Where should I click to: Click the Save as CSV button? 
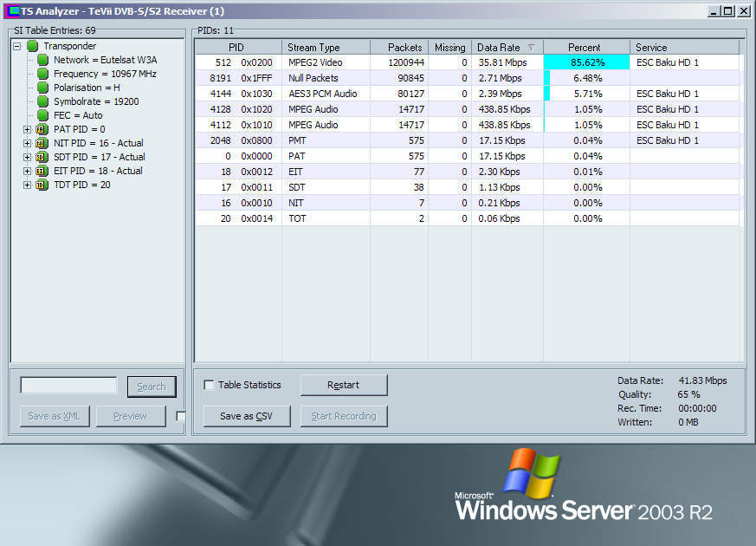click(247, 416)
